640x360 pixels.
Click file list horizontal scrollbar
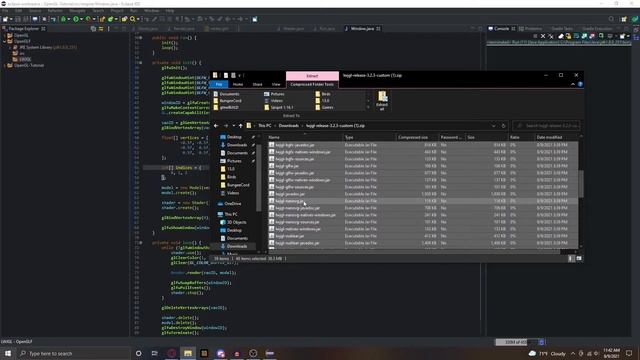coord(414,252)
